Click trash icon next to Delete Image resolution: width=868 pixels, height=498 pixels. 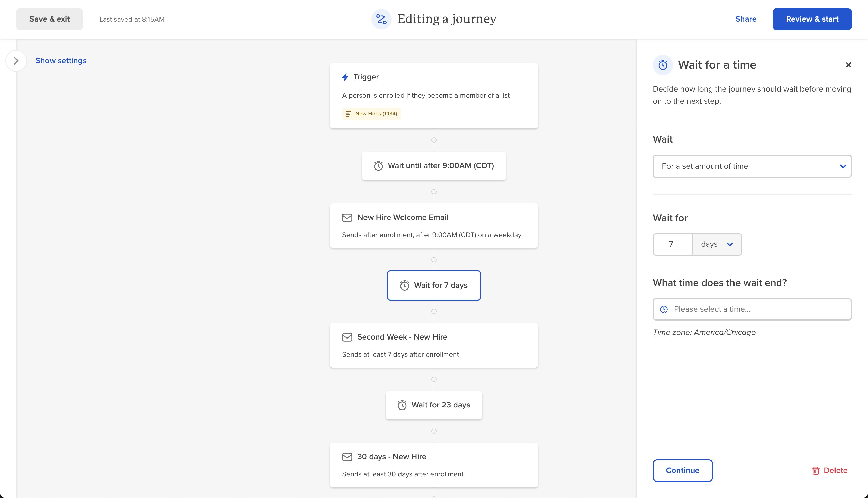[x=816, y=471]
